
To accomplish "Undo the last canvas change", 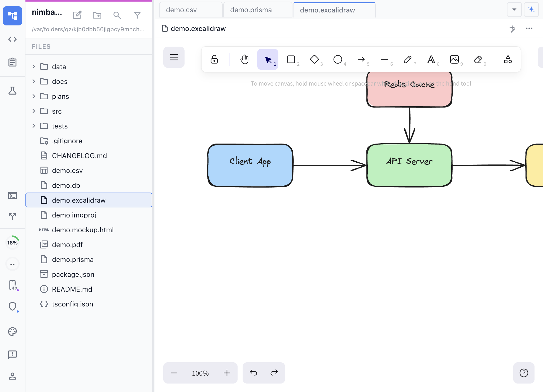I will 253,373.
